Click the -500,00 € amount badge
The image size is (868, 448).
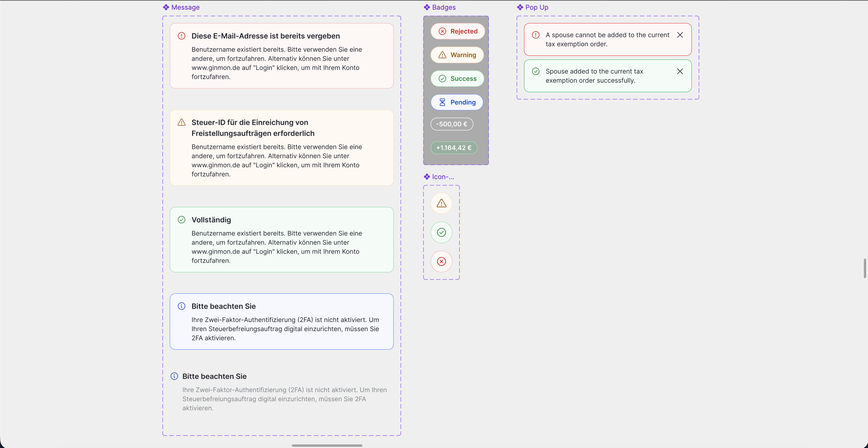tap(451, 124)
